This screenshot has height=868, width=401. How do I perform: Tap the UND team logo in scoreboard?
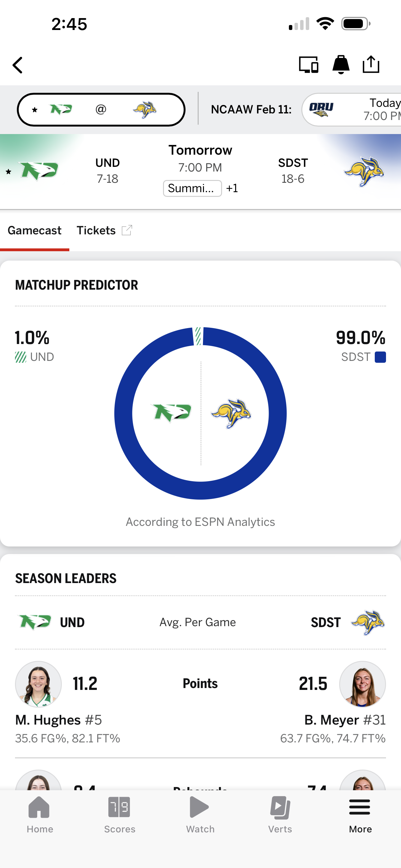39,171
